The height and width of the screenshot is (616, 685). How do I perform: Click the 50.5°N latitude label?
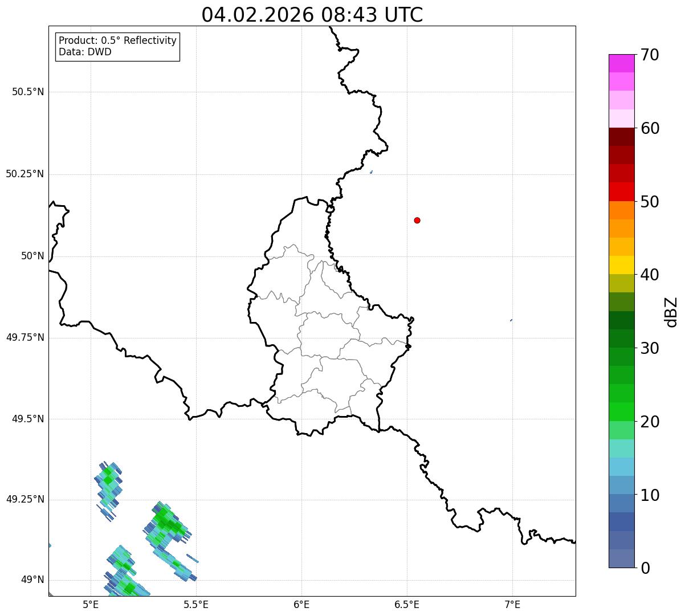pos(27,92)
